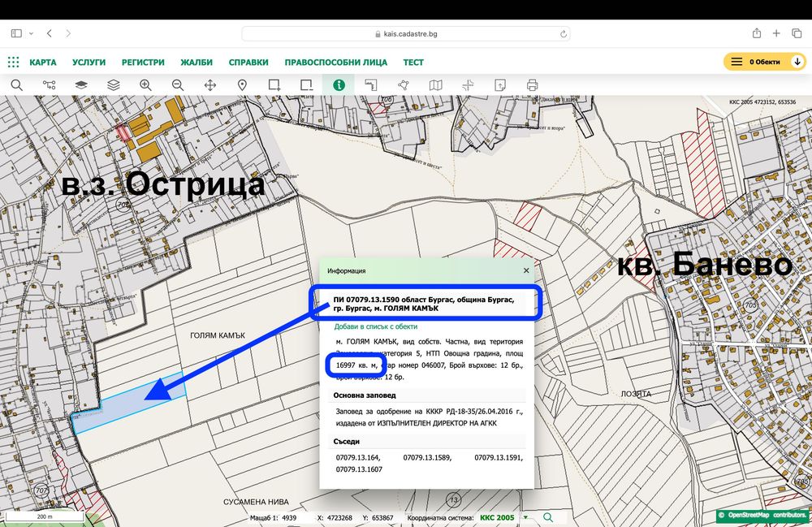Click the Съседи heading
The image size is (812, 527).
[347, 442]
